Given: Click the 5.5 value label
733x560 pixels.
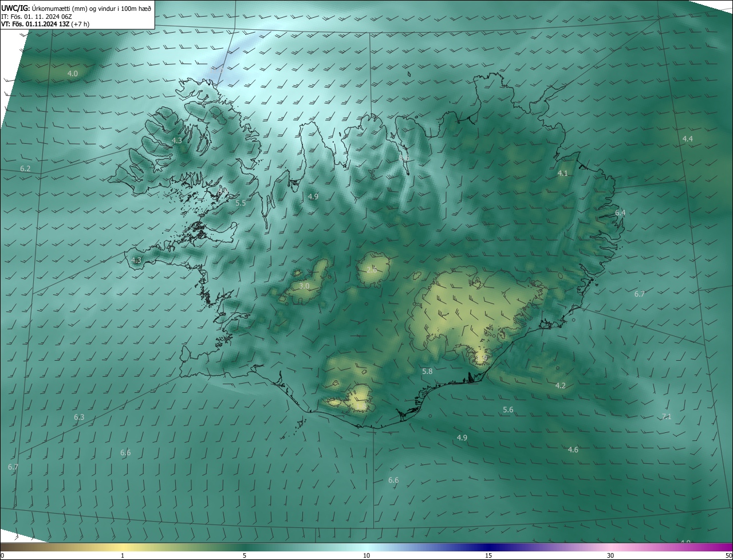Looking at the screenshot, I should 241,203.
